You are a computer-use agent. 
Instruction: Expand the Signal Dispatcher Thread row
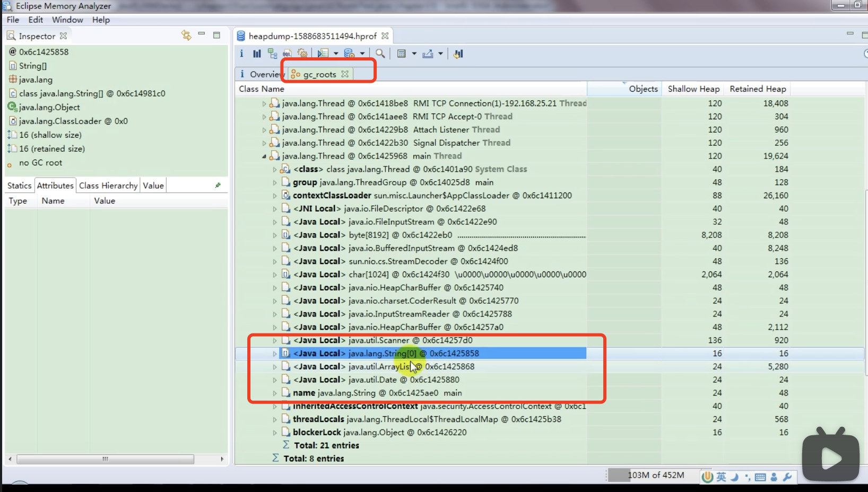(264, 143)
